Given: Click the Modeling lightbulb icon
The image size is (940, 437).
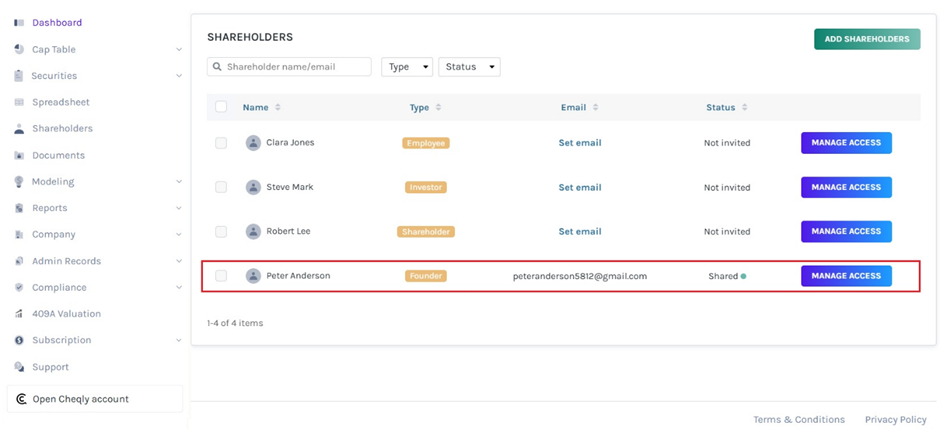Looking at the screenshot, I should click(19, 182).
